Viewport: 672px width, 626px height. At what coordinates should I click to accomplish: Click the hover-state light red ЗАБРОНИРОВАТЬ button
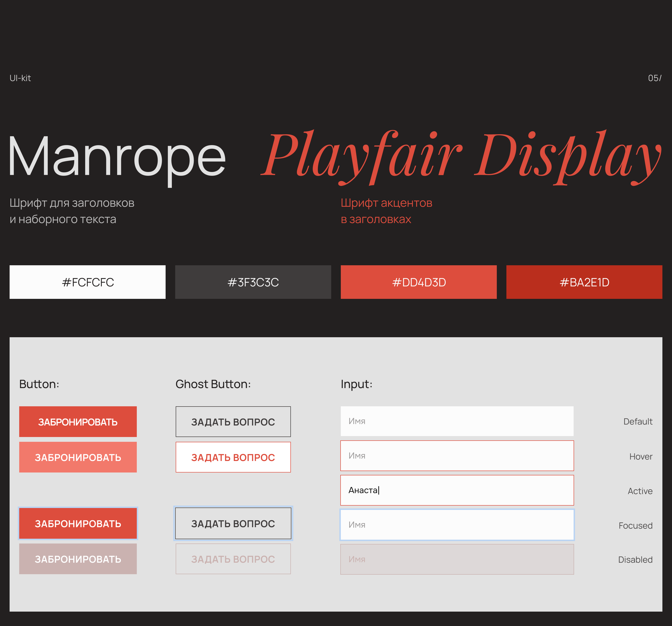(x=78, y=457)
